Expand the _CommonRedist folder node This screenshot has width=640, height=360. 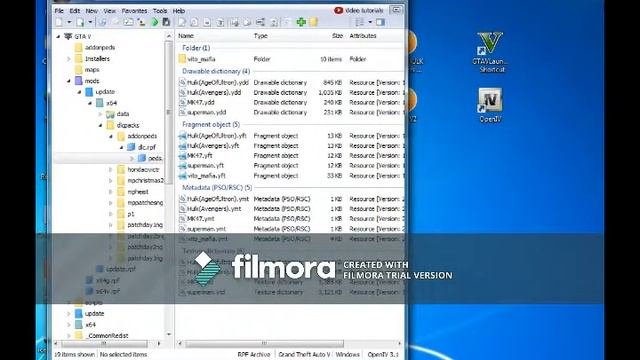pyautogui.click(x=69, y=336)
